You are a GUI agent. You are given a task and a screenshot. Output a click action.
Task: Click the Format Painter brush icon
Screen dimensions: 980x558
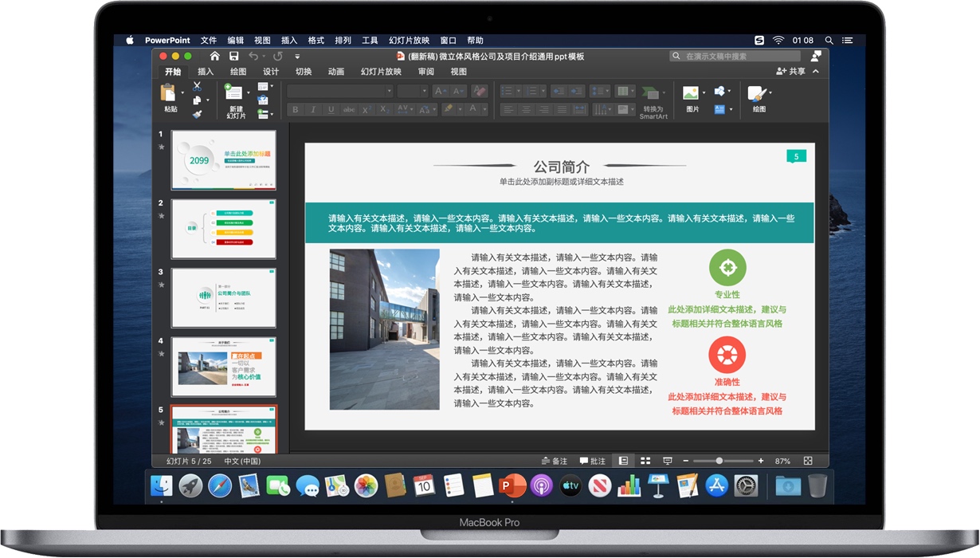tap(196, 115)
